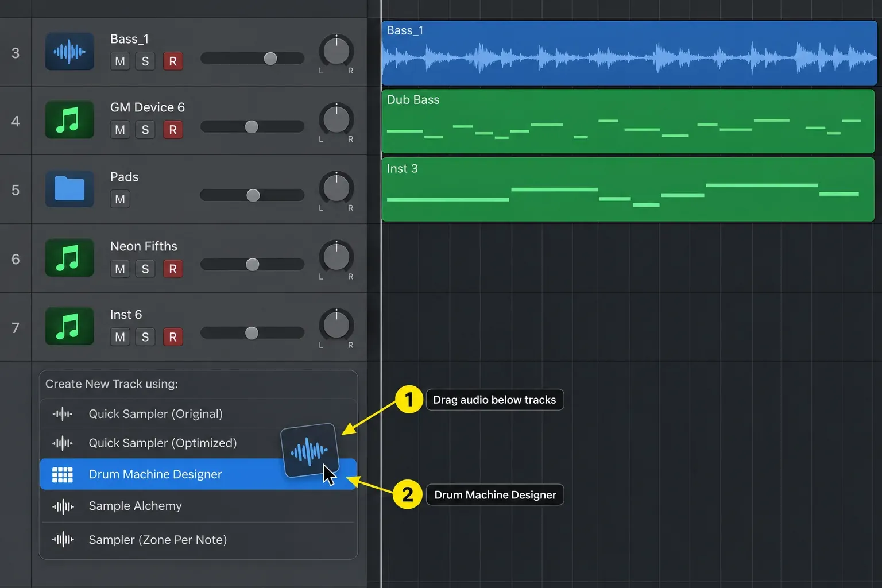Choose Quick Sampler (Optimized) from the list
882x588 pixels.
pos(198,443)
